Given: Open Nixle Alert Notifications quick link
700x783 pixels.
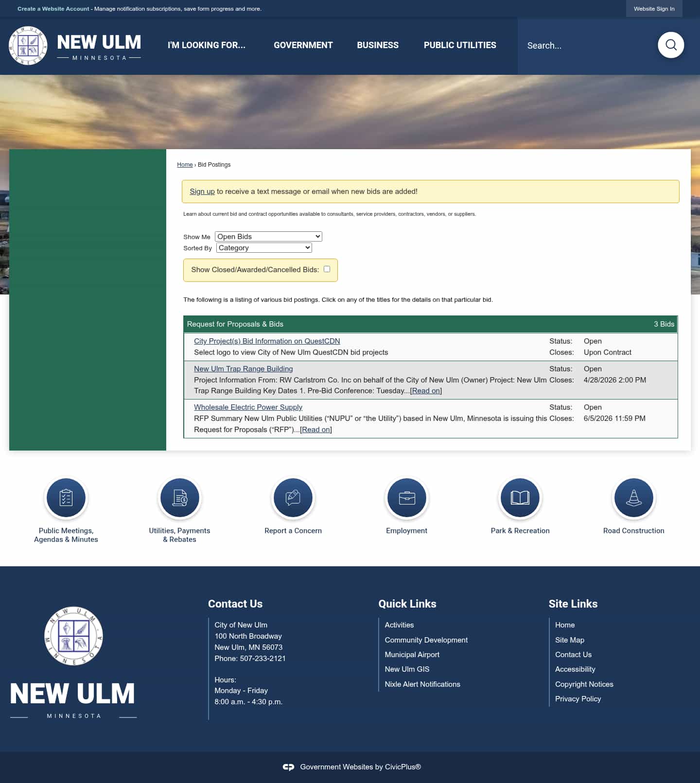Looking at the screenshot, I should (422, 684).
